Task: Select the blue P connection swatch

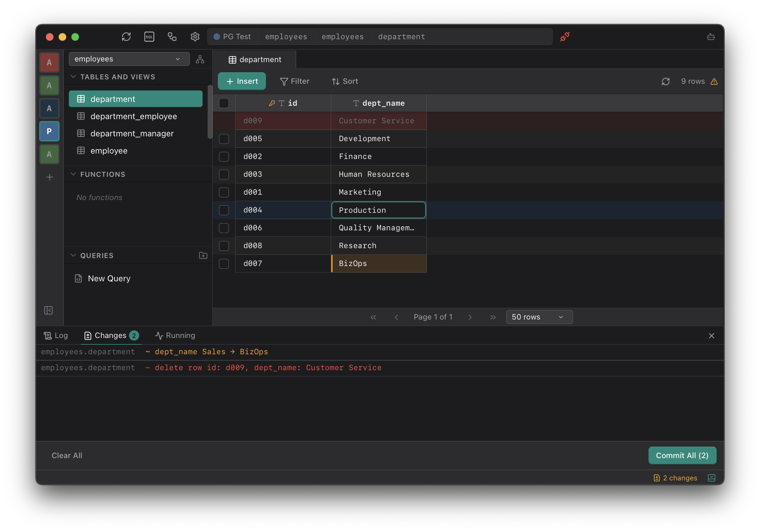Action: click(49, 132)
